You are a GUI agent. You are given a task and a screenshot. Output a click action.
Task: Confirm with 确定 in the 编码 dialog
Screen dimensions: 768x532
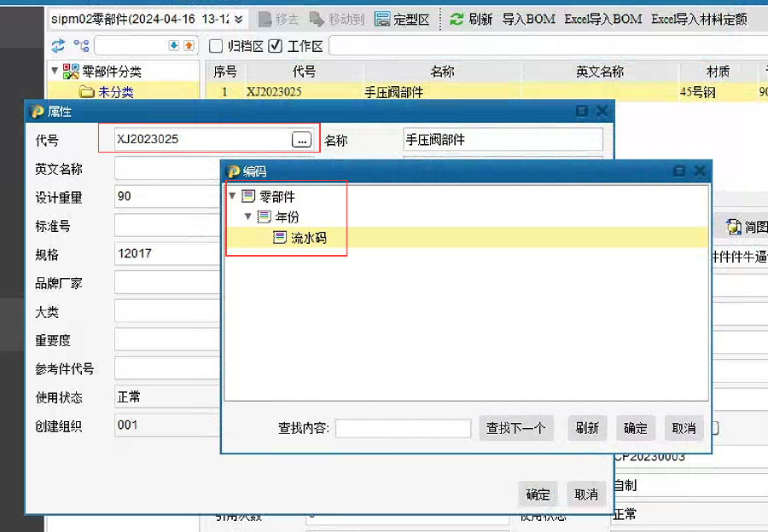(636, 428)
